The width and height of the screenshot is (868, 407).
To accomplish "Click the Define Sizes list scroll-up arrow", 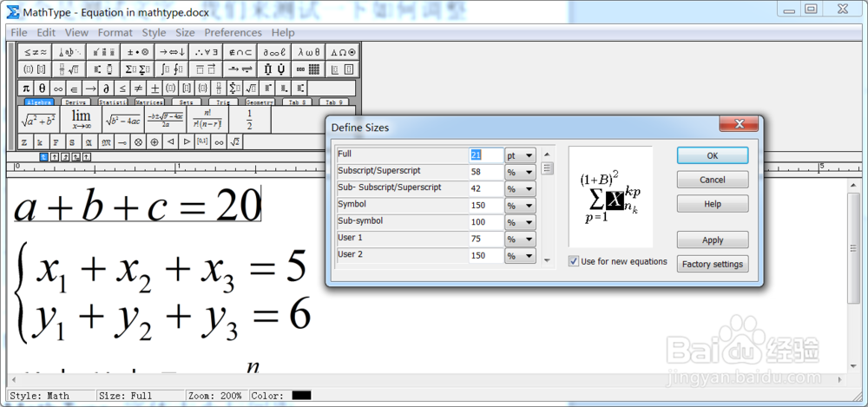I will 547,154.
